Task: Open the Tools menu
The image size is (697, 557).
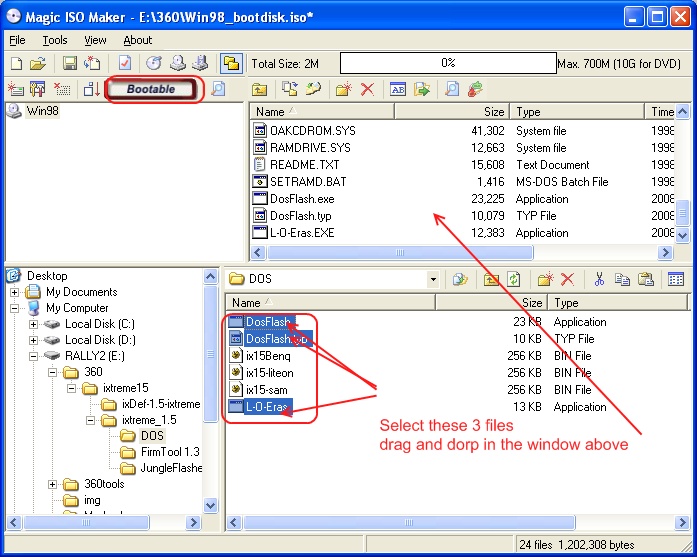Action: coord(55,40)
